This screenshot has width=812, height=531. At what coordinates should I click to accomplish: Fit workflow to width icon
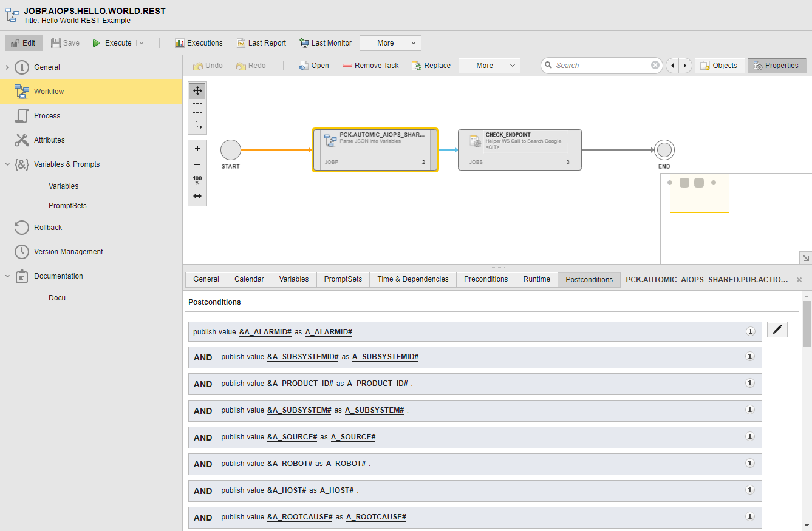click(197, 196)
